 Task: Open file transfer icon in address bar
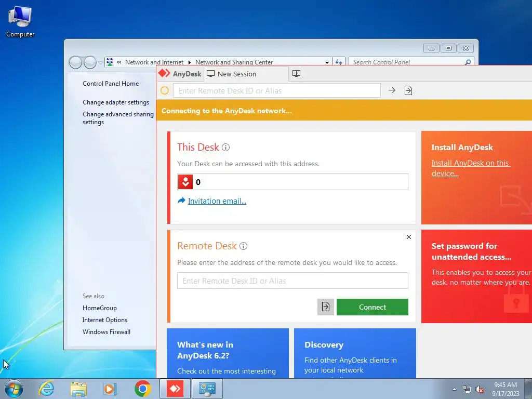coord(408,90)
